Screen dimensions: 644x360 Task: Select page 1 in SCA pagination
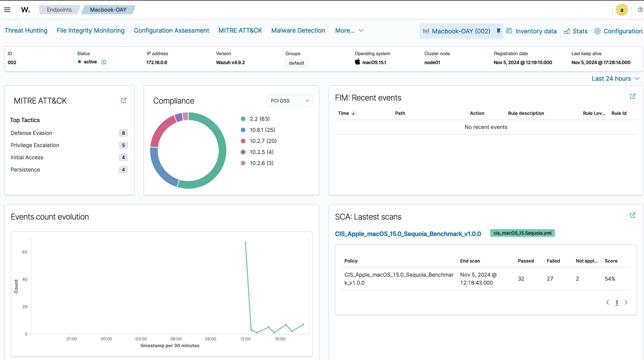click(617, 302)
